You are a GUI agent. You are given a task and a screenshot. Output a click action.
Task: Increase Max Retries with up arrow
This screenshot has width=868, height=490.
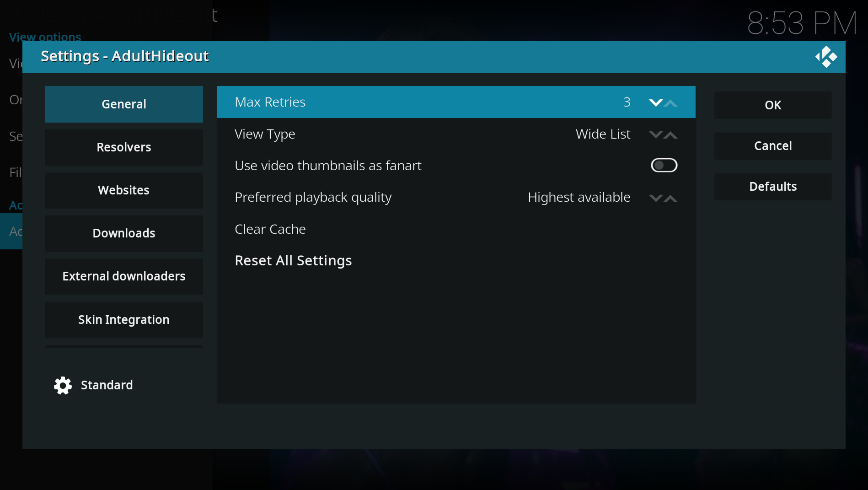tap(670, 102)
